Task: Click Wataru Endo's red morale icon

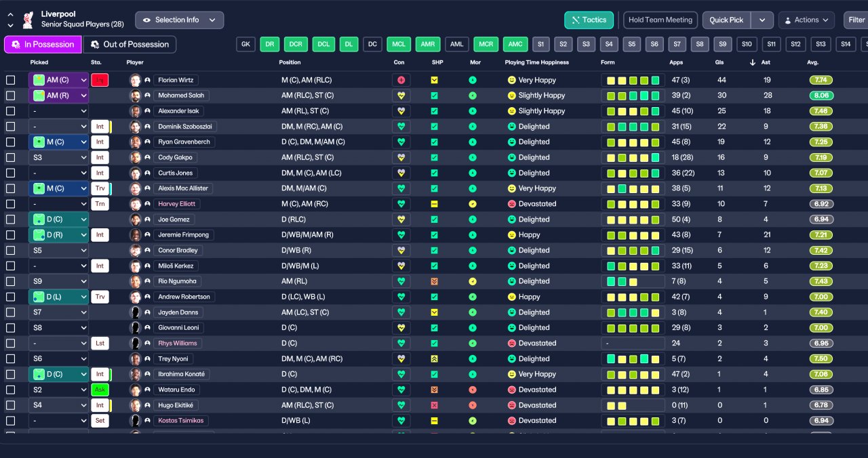Action: point(473,390)
